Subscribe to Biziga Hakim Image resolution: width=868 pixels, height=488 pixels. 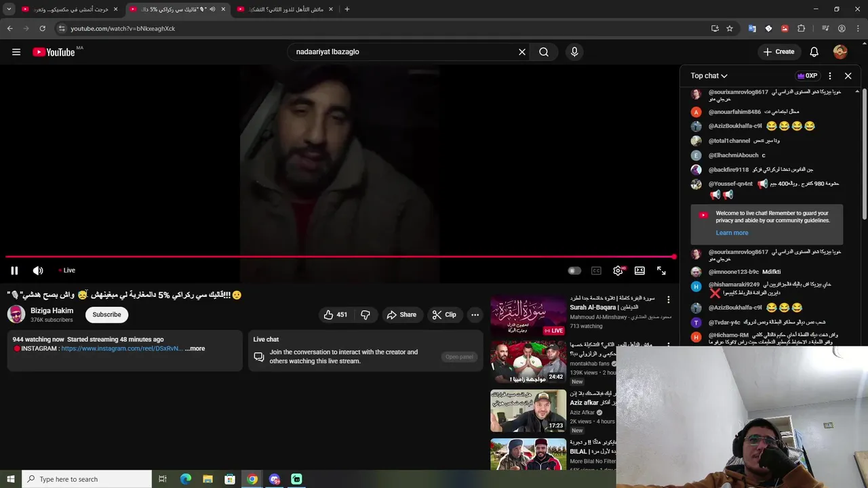click(106, 314)
